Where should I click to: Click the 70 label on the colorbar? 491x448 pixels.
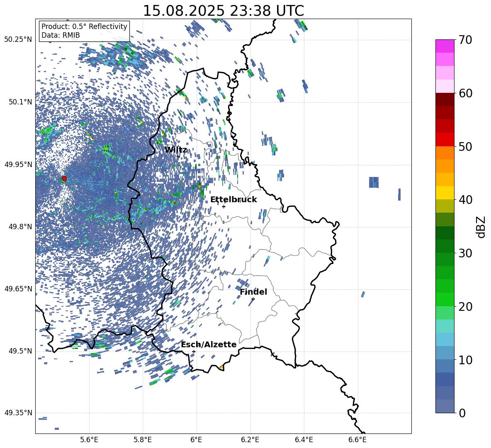pyautogui.click(x=465, y=40)
